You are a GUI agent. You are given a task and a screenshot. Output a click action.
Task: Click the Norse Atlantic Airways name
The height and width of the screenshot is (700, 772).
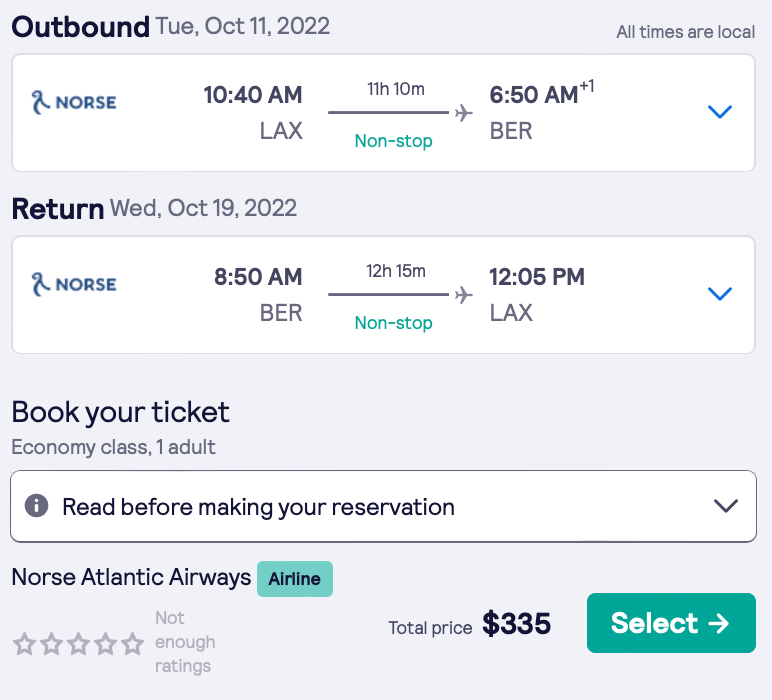pyautogui.click(x=131, y=578)
